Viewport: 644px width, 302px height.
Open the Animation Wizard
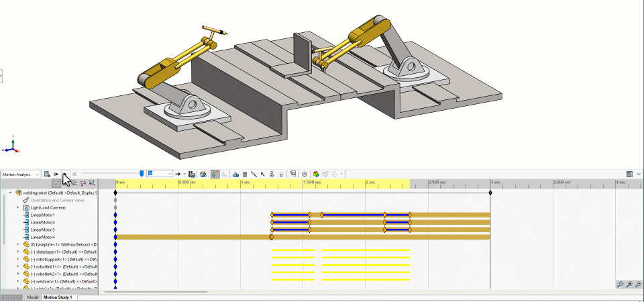[x=202, y=174]
